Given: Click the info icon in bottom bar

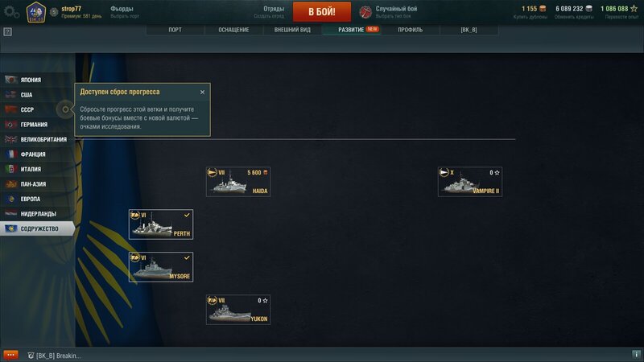Looking at the screenshot, I should 636,354.
